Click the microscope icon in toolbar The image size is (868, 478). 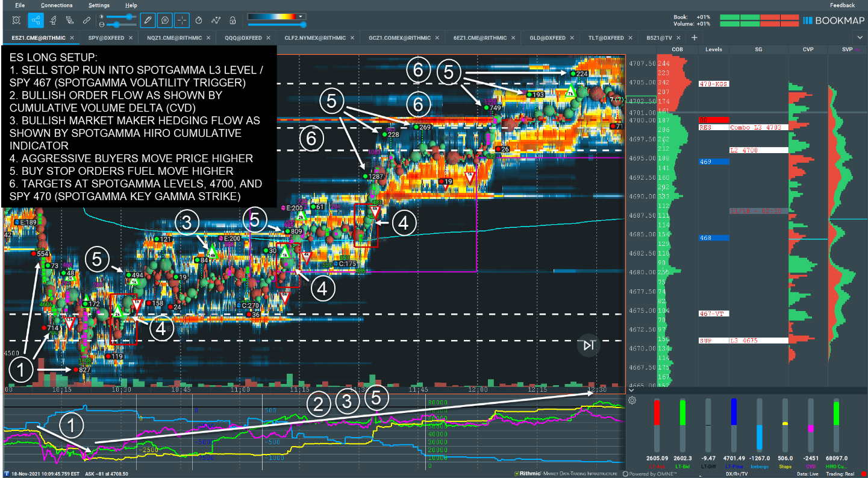pos(53,20)
